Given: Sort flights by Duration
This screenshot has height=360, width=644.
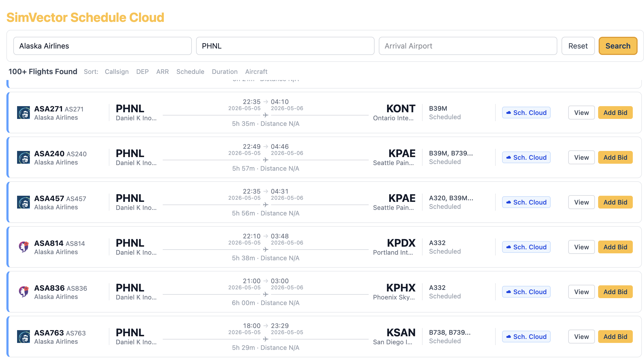Looking at the screenshot, I should [225, 72].
